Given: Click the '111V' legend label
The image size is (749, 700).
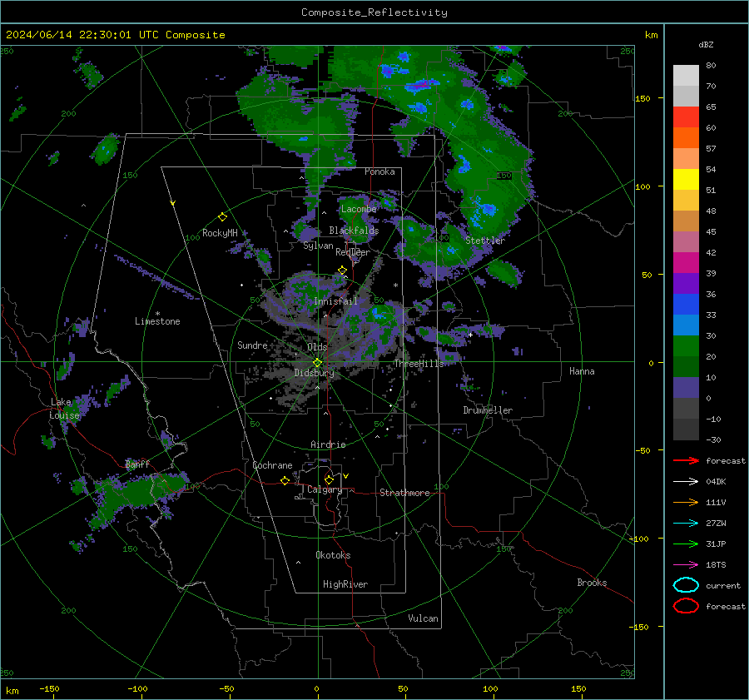Looking at the screenshot, I should click(x=716, y=502).
